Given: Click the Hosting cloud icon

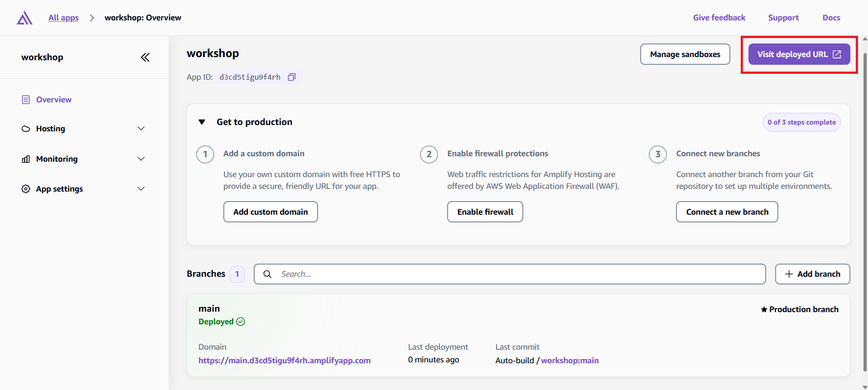Looking at the screenshot, I should click(x=26, y=129).
